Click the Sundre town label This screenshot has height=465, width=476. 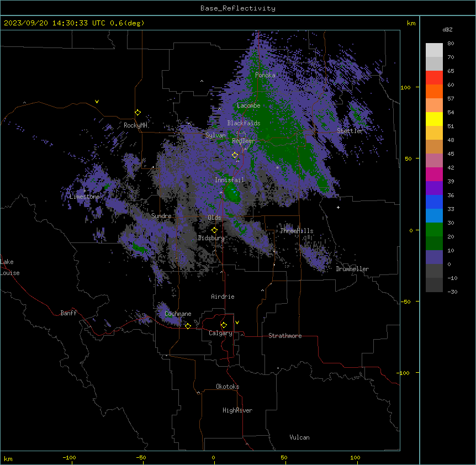tap(161, 216)
